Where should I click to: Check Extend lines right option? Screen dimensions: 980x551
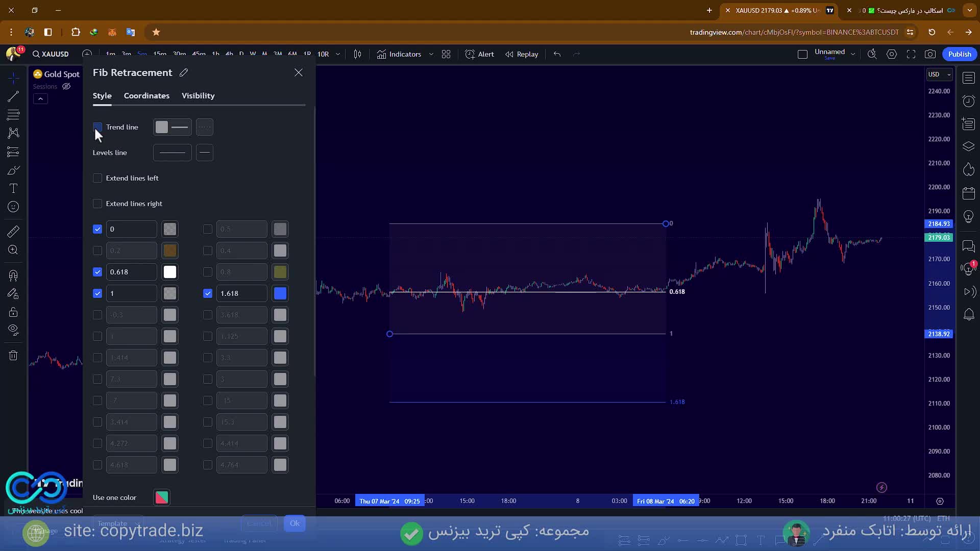(97, 204)
